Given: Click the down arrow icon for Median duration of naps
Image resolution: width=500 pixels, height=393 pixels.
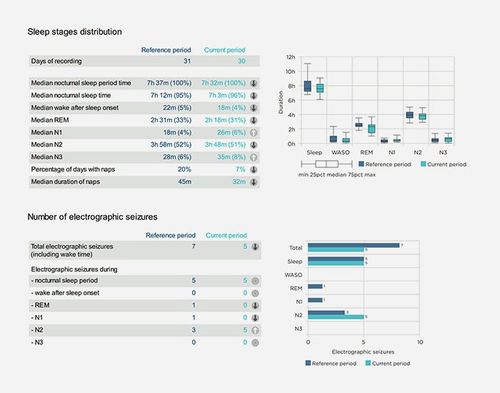Looking at the screenshot, I should (x=254, y=182).
